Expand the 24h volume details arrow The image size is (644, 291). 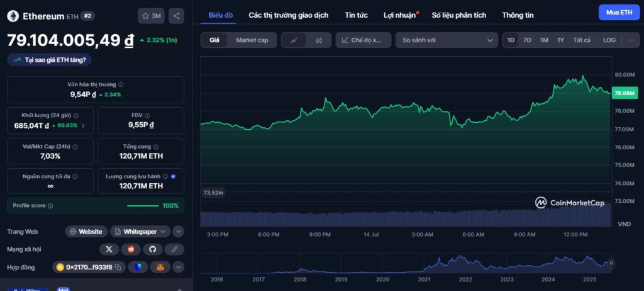pos(84,125)
